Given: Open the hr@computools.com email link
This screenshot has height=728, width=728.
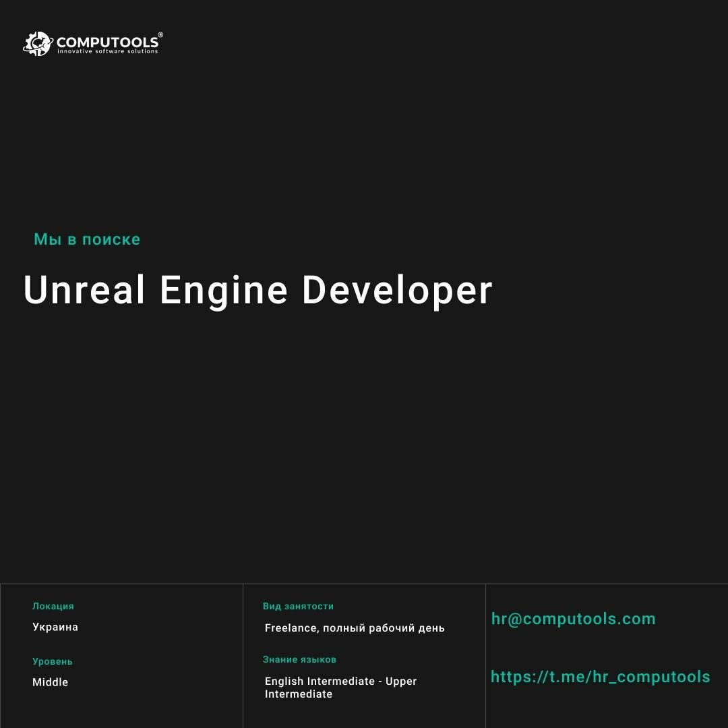Looking at the screenshot, I should pyautogui.click(x=574, y=618).
